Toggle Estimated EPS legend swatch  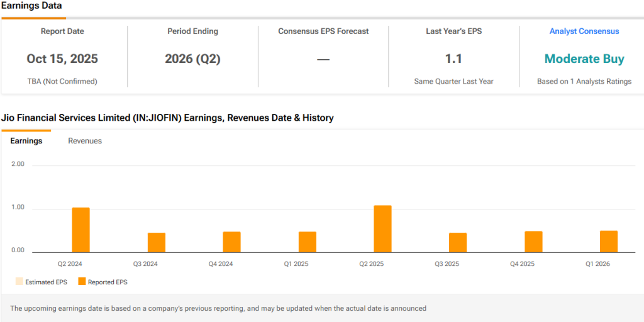19,282
